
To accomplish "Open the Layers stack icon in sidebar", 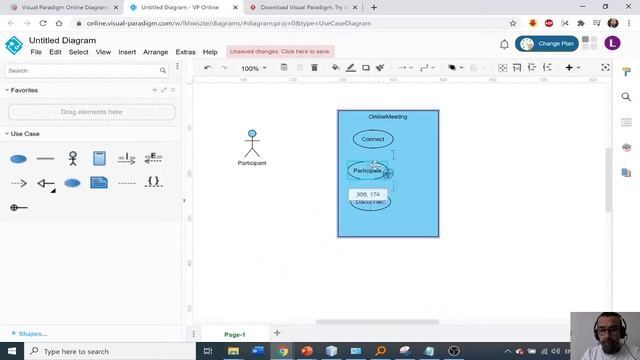I will pyautogui.click(x=627, y=147).
